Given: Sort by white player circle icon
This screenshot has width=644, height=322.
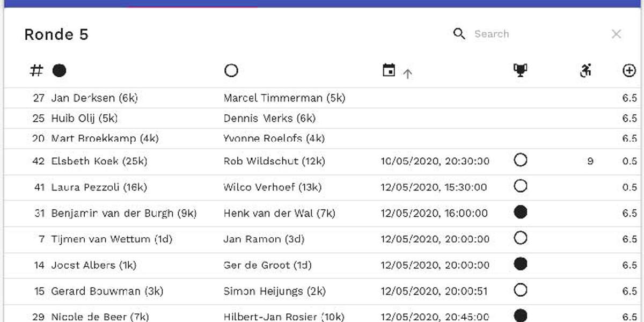Looking at the screenshot, I should (x=231, y=70).
